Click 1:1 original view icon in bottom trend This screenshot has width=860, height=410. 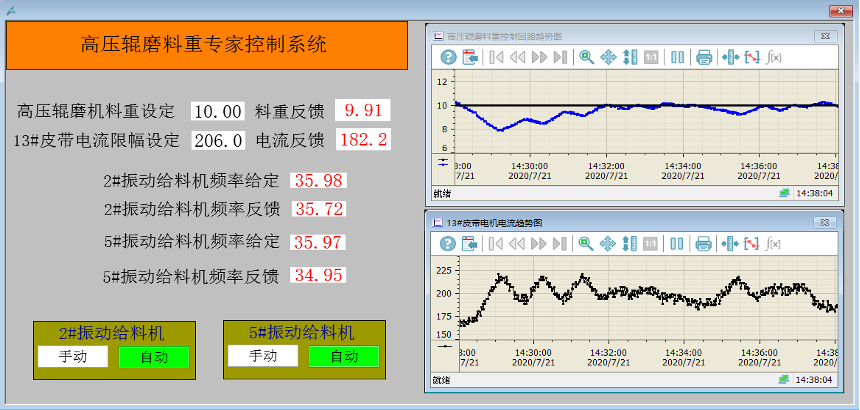pos(651,243)
